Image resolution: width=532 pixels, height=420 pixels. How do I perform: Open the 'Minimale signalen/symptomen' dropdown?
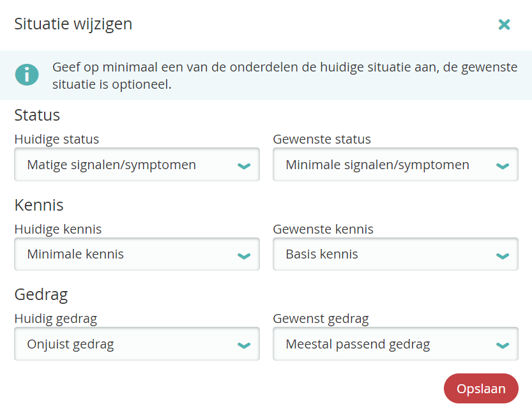tap(395, 165)
